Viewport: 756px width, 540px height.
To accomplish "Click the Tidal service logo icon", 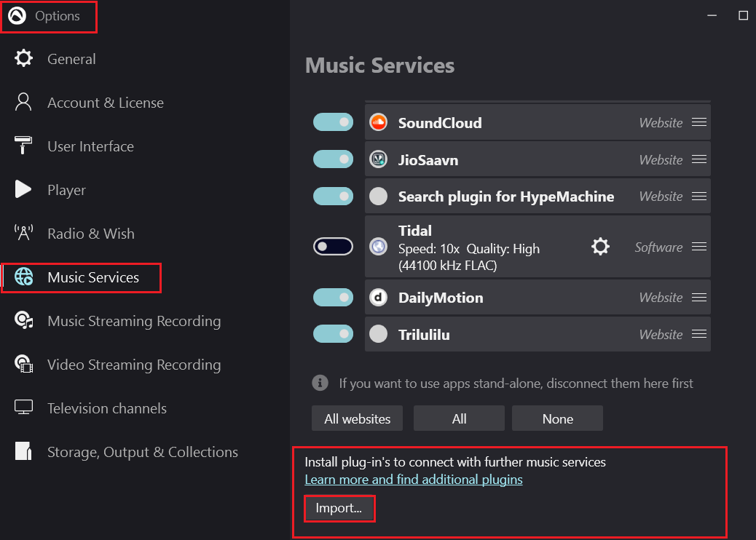I will click(379, 247).
